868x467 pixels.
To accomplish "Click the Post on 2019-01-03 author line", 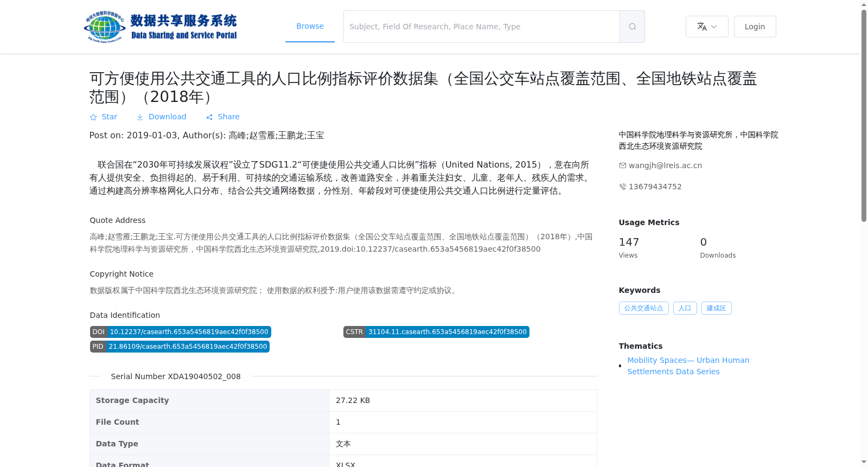I will tap(207, 136).
